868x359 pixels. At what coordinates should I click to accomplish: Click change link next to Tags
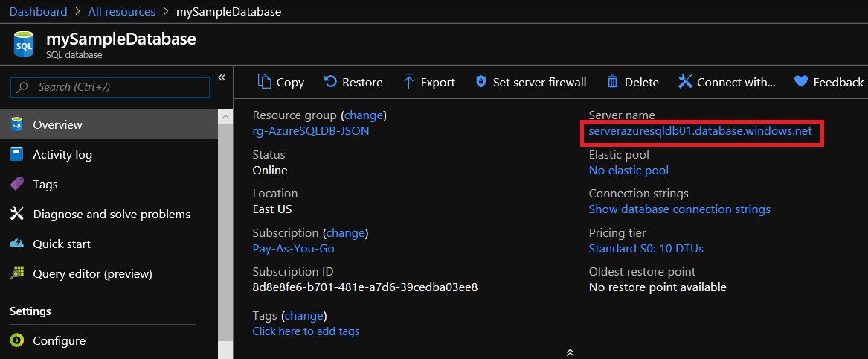304,316
